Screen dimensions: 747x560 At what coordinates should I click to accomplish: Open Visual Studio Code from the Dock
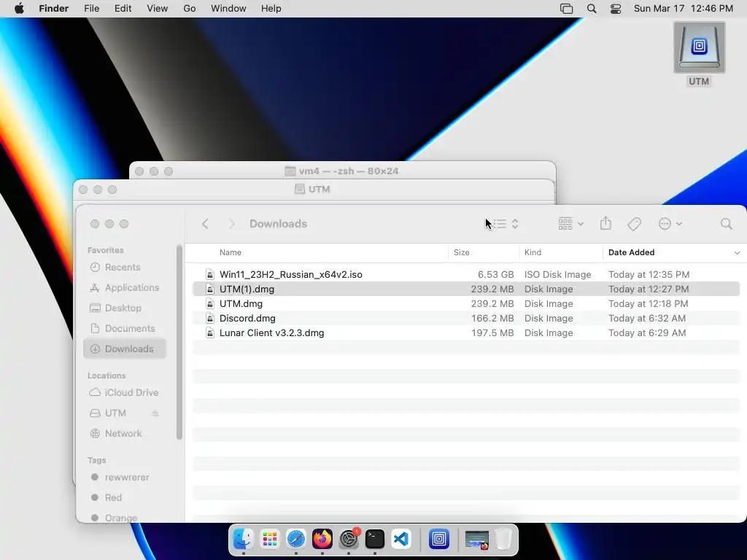pyautogui.click(x=401, y=539)
